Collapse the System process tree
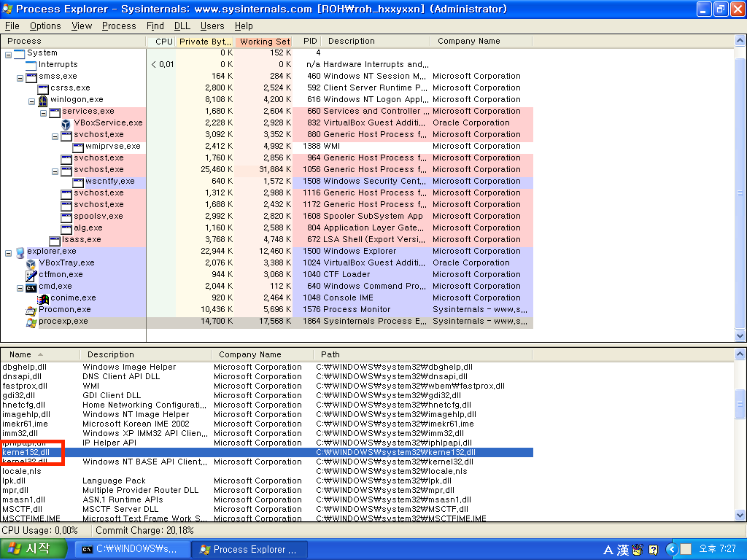 click(x=8, y=55)
